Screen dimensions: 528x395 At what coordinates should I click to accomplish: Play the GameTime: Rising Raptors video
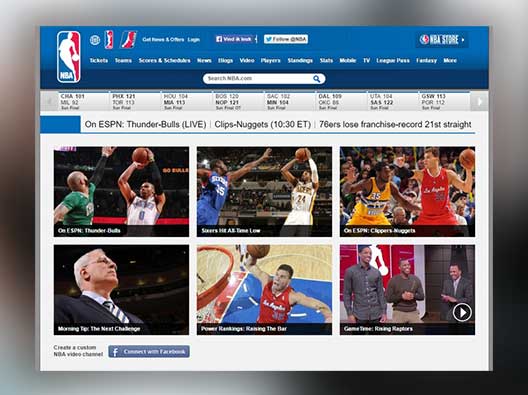(x=462, y=312)
